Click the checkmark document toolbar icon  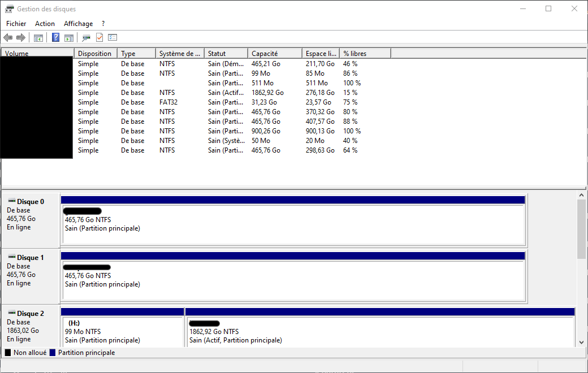[100, 38]
